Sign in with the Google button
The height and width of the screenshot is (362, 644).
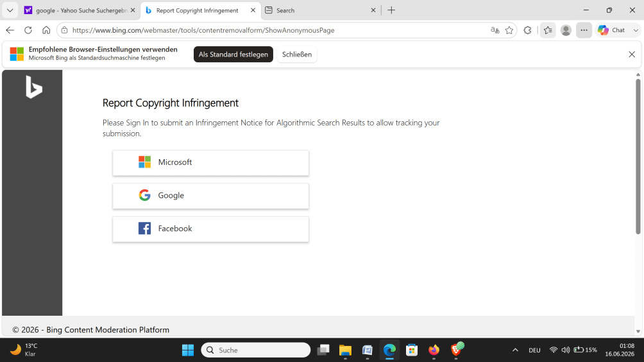pyautogui.click(x=210, y=196)
